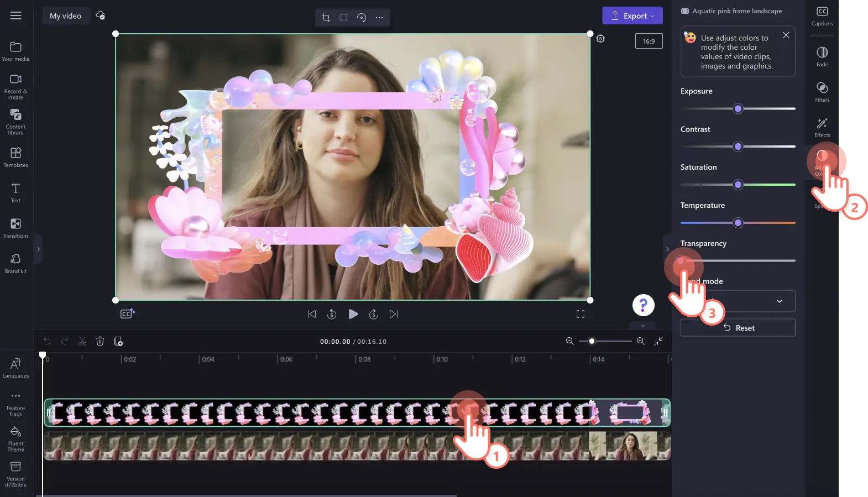The width and height of the screenshot is (868, 497).
Task: Click the Reset button
Action: [738, 328]
